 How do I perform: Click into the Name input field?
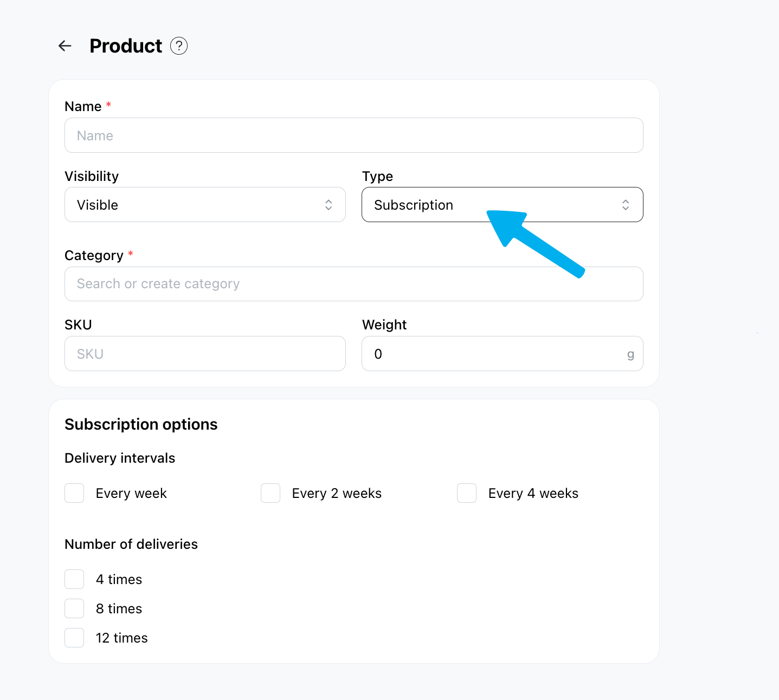[354, 135]
